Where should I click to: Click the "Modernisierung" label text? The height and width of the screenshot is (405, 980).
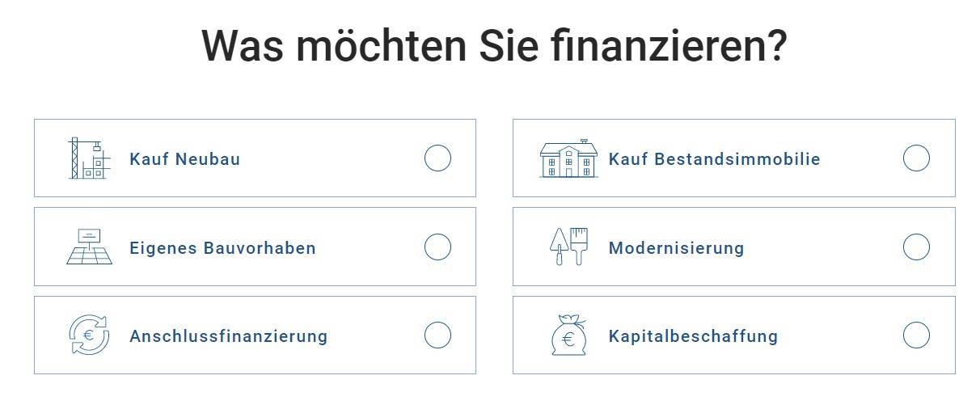pos(676,248)
